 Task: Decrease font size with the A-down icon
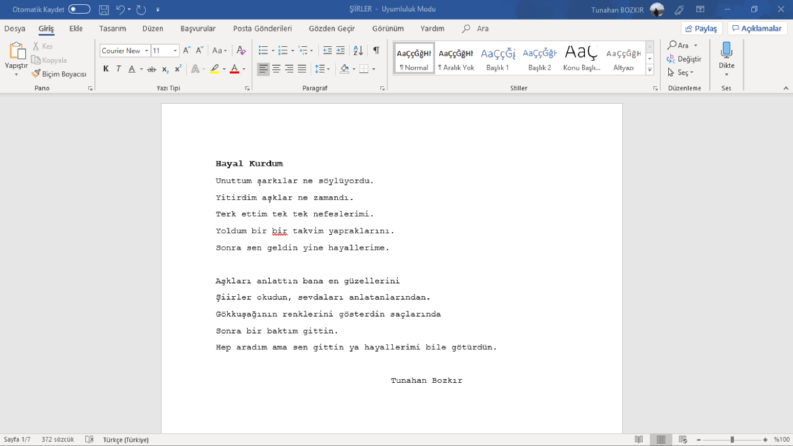200,50
